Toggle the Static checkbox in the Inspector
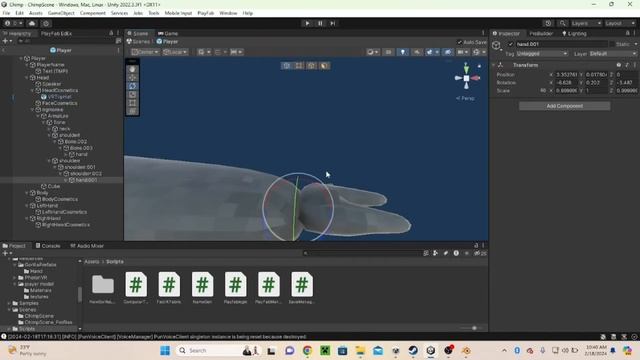The image size is (640, 360). point(611,44)
